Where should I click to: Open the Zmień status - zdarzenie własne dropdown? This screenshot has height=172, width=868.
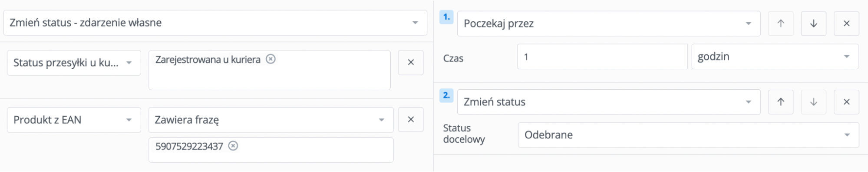[x=215, y=23]
